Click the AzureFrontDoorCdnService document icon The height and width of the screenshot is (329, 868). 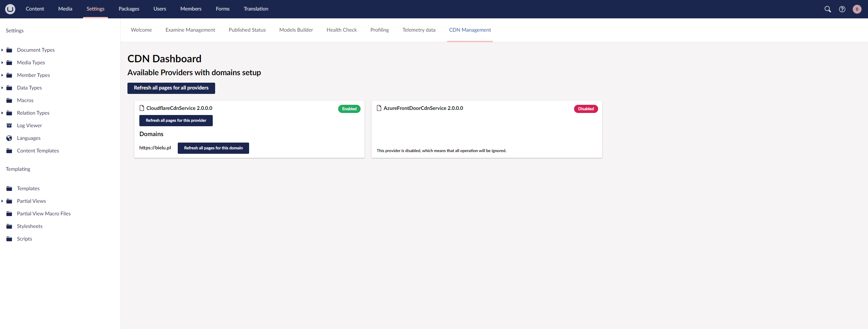click(379, 108)
